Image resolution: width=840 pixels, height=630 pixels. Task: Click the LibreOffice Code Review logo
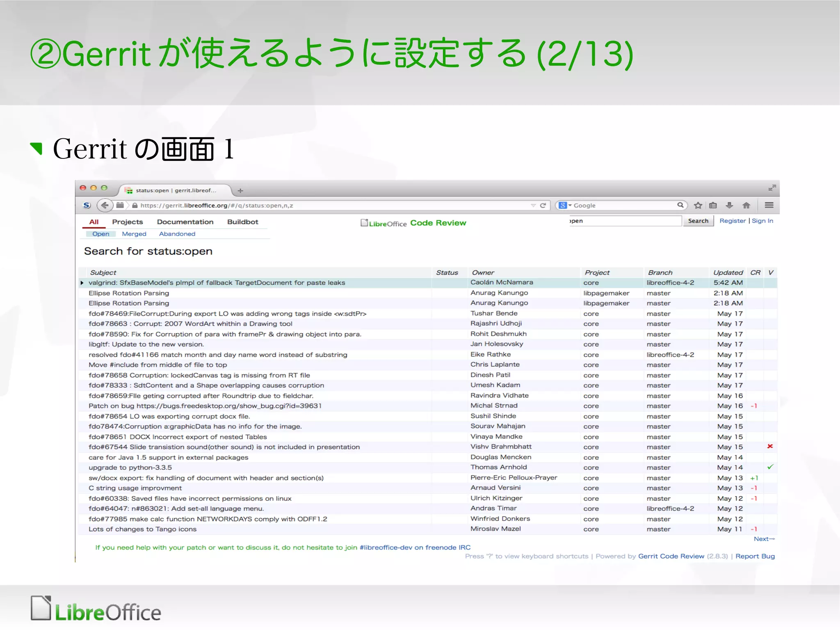tap(413, 223)
